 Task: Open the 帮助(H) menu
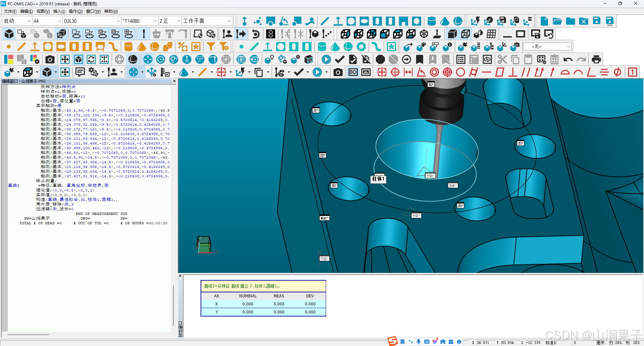pyautogui.click(x=111, y=11)
